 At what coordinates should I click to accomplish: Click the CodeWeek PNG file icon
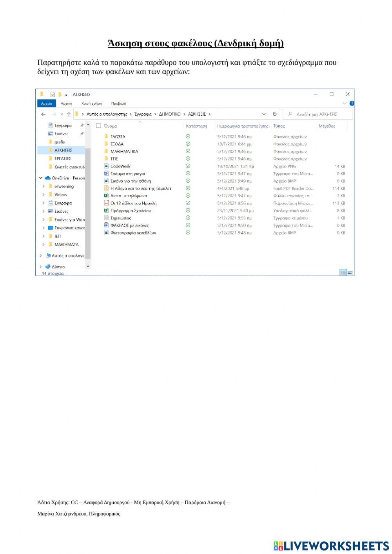point(106,166)
